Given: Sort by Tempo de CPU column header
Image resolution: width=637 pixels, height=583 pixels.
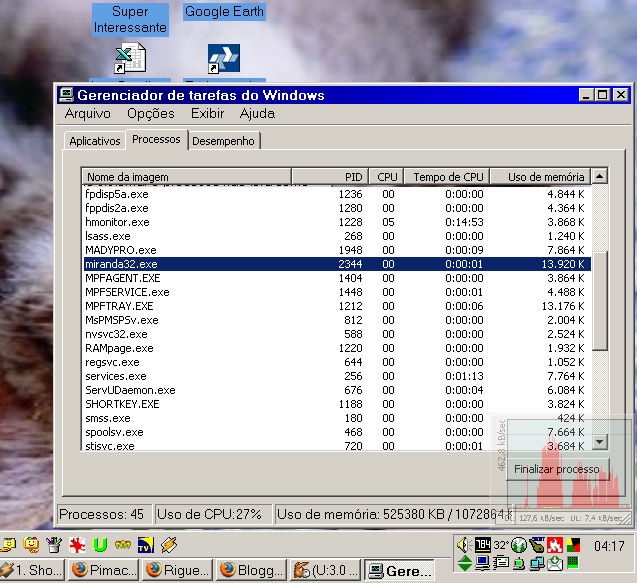Looking at the screenshot, I should [447, 177].
